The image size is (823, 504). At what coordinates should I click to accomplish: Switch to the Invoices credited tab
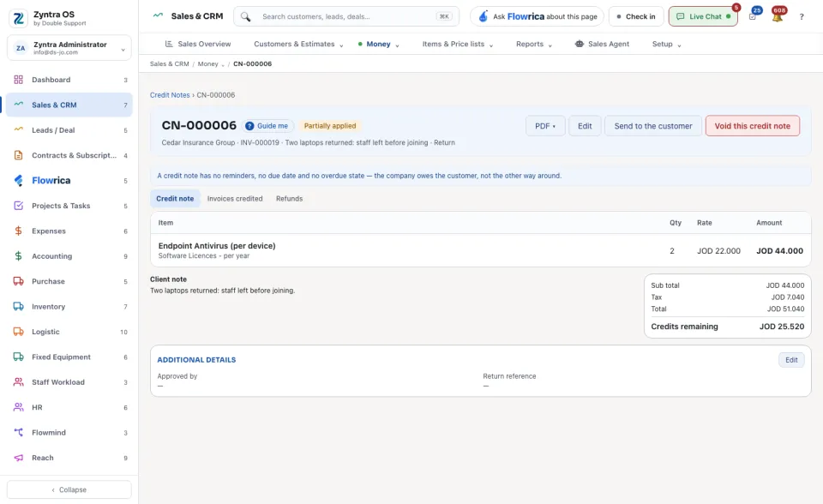[235, 199]
